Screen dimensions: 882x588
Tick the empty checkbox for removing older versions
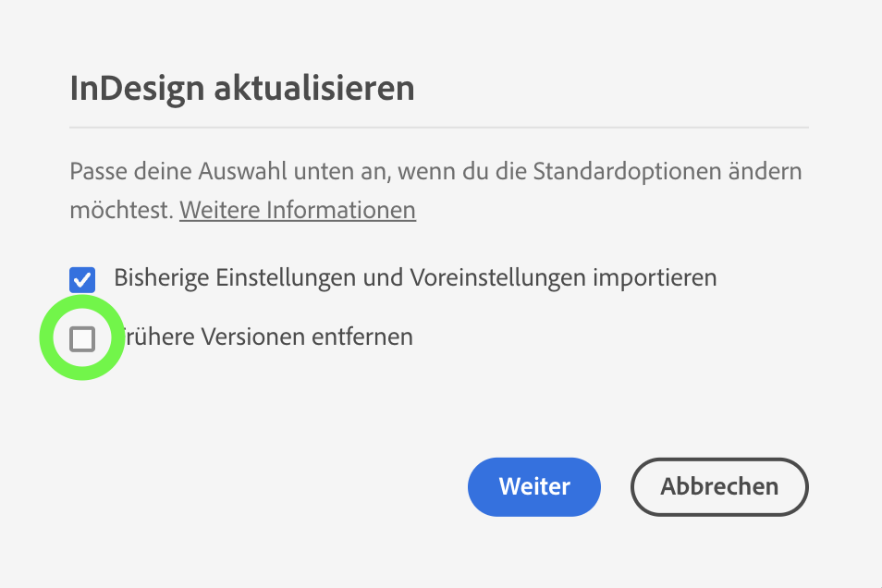[82, 339]
